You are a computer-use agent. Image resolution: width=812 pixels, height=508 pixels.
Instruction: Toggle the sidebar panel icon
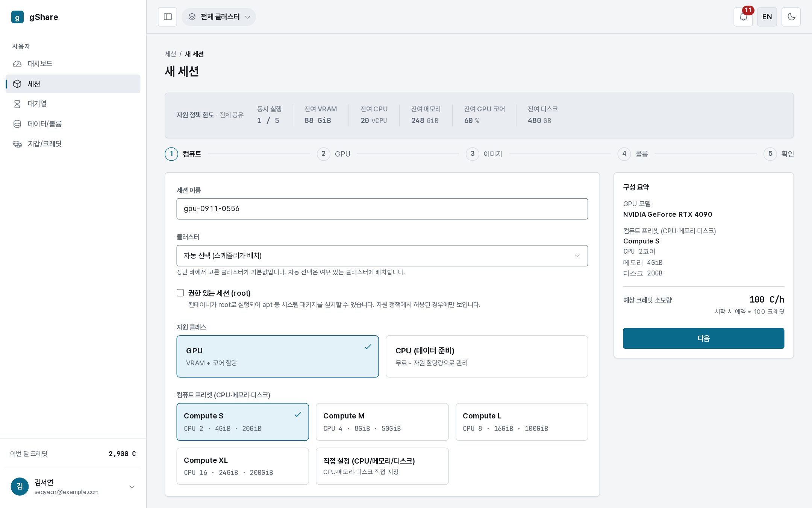tap(168, 17)
